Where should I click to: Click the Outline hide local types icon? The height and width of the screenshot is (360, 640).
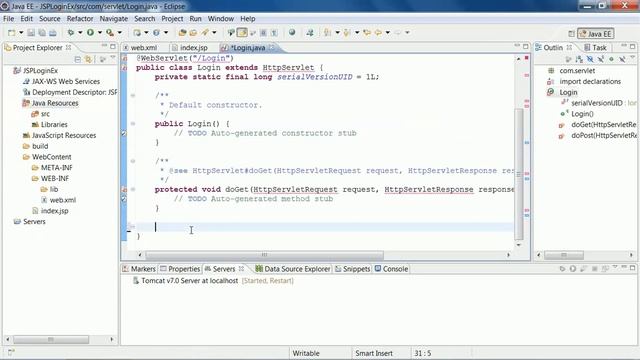(x=622, y=60)
